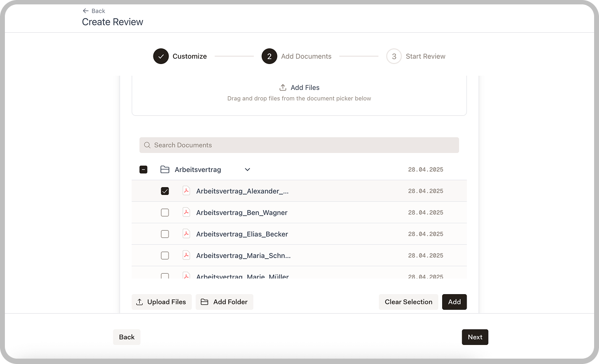
Task: Open the Add Documents step indicator
Action: click(x=269, y=56)
